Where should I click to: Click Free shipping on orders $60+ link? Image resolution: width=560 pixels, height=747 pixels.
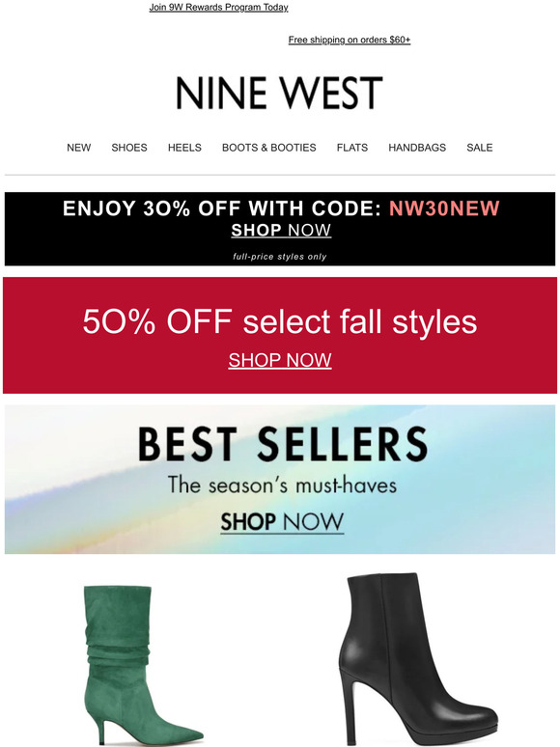[x=349, y=40]
